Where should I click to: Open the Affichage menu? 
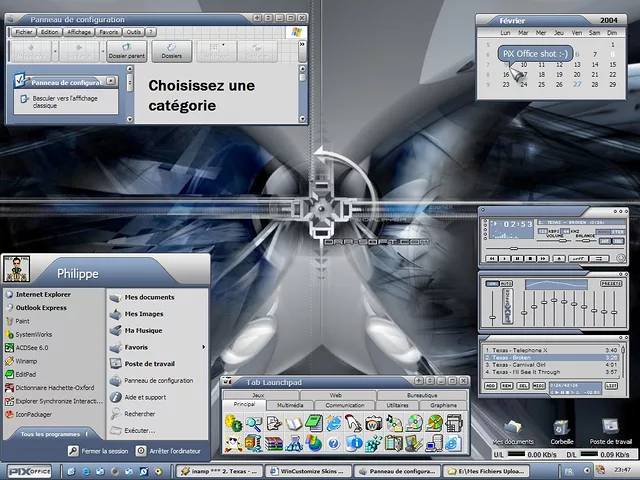tap(79, 31)
